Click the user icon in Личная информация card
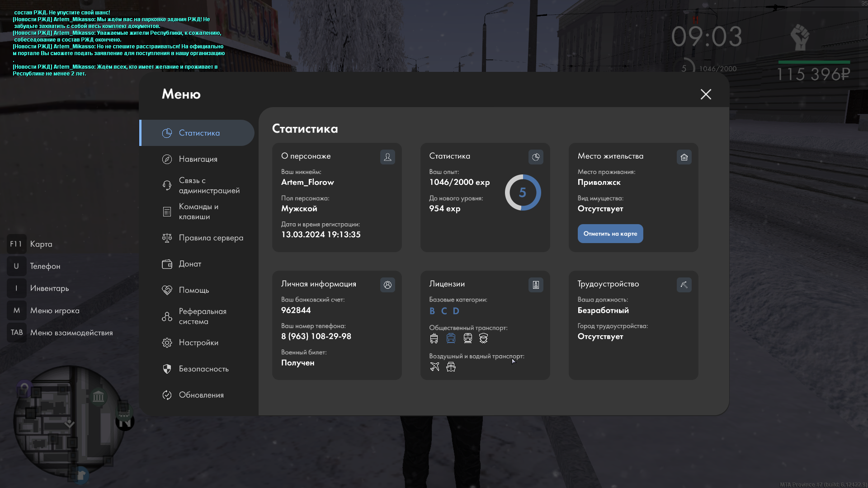This screenshot has height=488, width=868. 387,285
